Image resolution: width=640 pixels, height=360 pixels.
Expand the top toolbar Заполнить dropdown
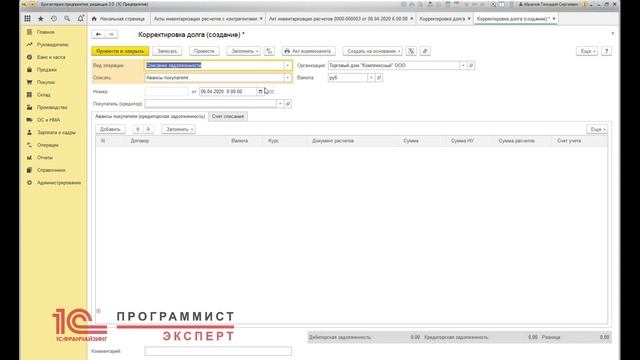(244, 51)
